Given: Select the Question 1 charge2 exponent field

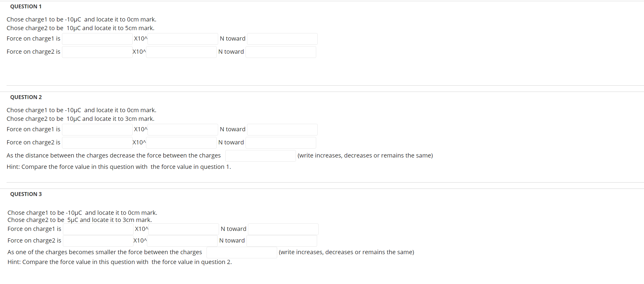Looking at the screenshot, I should click(x=181, y=52).
